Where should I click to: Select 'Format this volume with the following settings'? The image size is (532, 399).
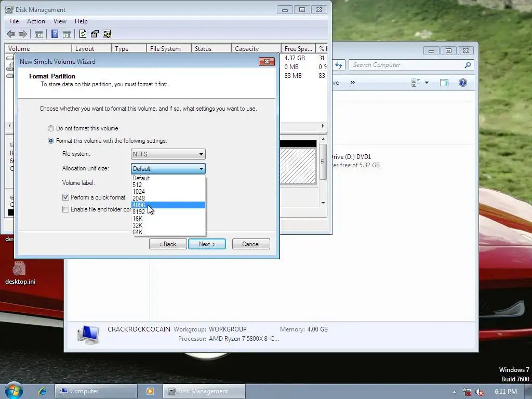pos(50,141)
